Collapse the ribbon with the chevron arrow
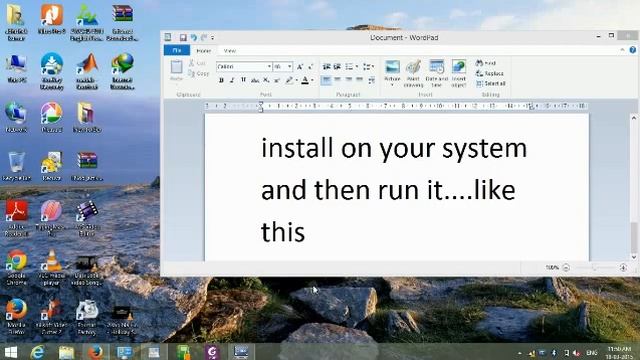The image size is (640, 360). point(622,50)
